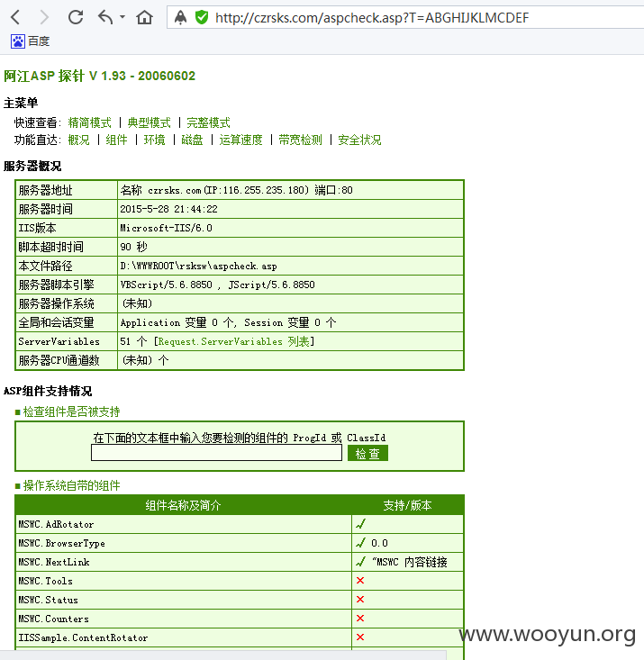644x660 pixels.
Task: Go back with the browser back arrow
Action: click(15, 17)
